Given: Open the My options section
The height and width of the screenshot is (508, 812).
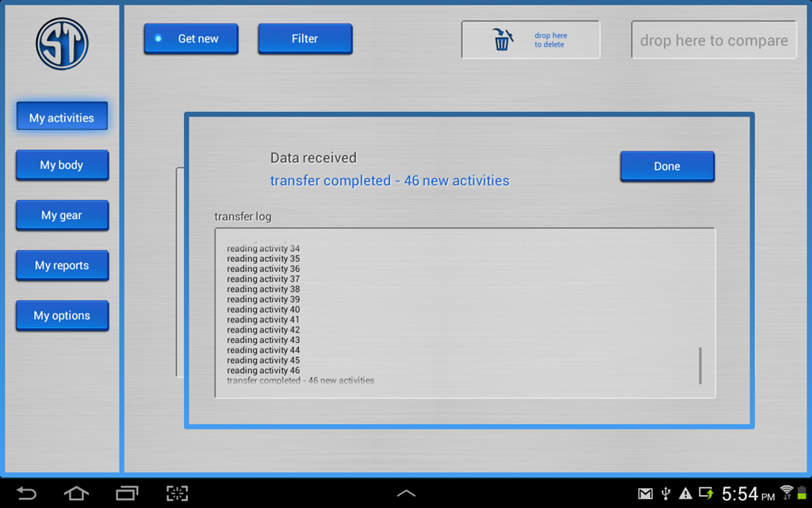Looking at the screenshot, I should click(62, 315).
